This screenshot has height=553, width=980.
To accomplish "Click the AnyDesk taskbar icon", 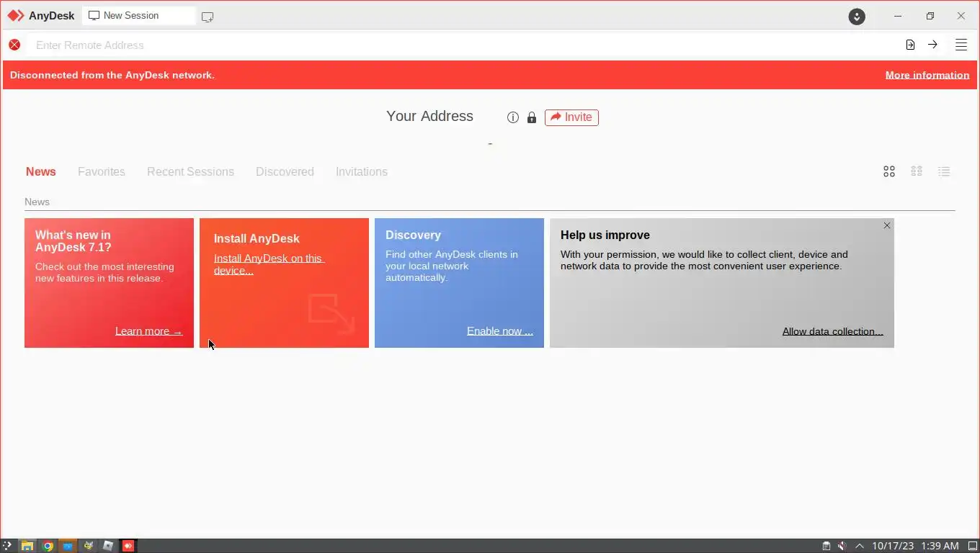I will 128,546.
